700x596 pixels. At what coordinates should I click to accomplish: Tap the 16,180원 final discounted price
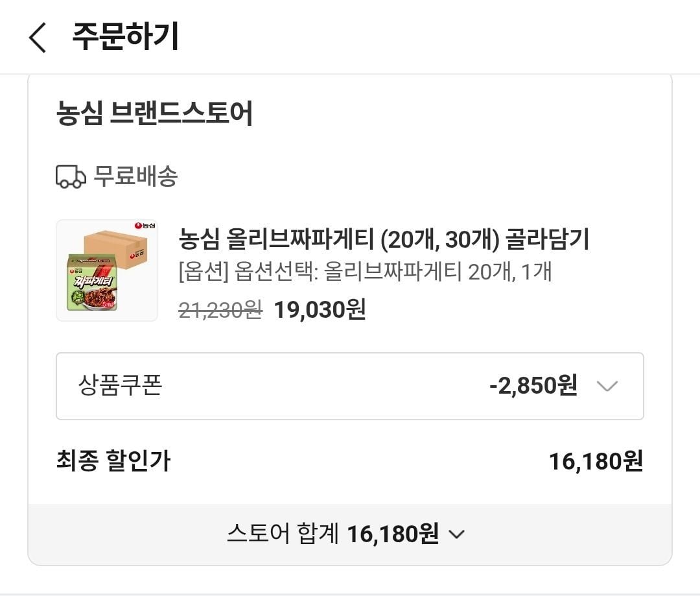click(x=596, y=461)
